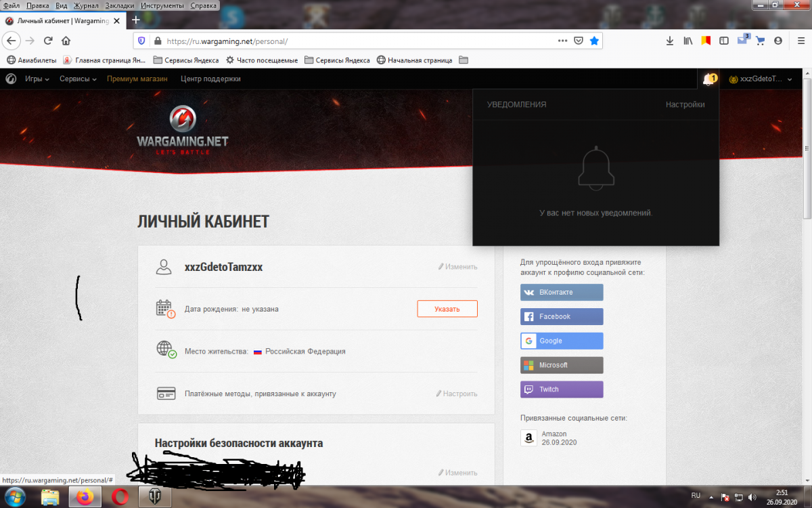Click the Yandex bookmarks flag icon
Viewport: 812px width, 508px height.
(x=706, y=41)
